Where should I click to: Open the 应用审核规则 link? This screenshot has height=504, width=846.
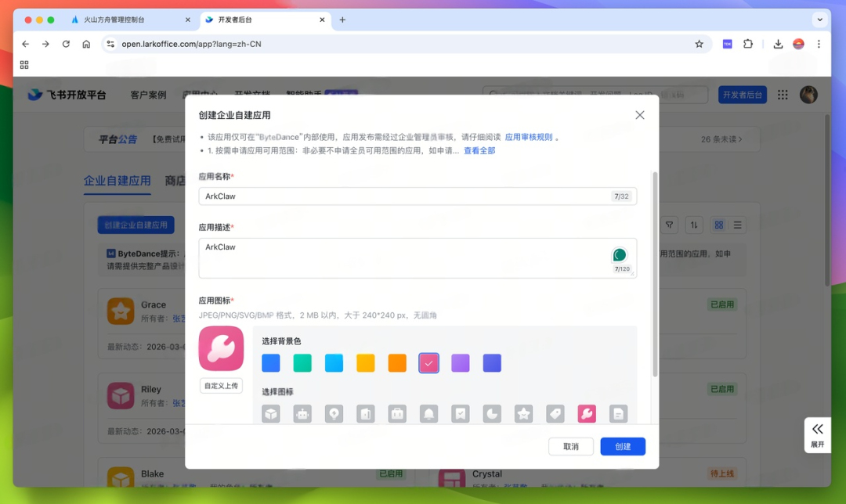[529, 137]
